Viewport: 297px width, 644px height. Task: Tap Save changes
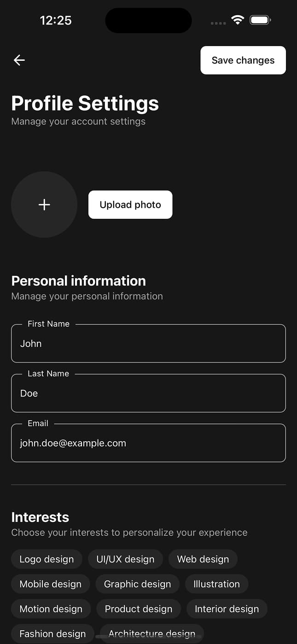click(243, 60)
